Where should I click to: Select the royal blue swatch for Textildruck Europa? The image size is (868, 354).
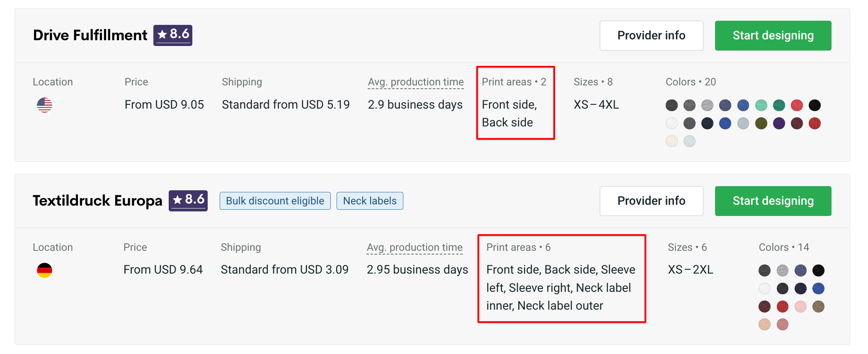818,289
